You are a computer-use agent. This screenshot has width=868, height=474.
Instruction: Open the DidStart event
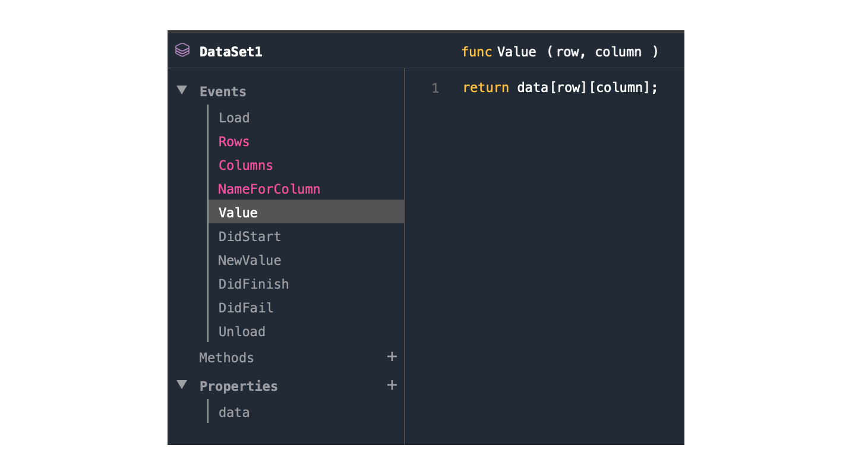point(250,236)
